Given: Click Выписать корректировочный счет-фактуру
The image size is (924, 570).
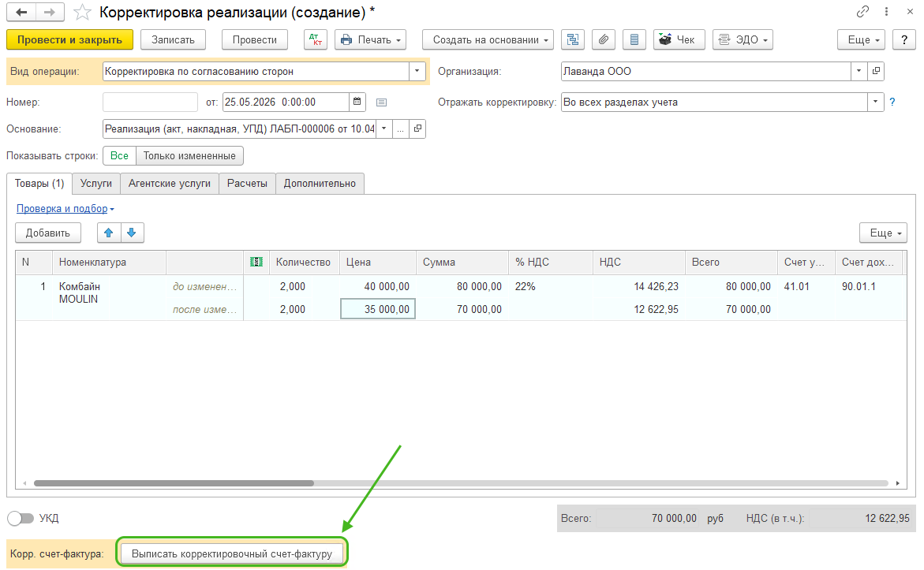Looking at the screenshot, I should (232, 553).
